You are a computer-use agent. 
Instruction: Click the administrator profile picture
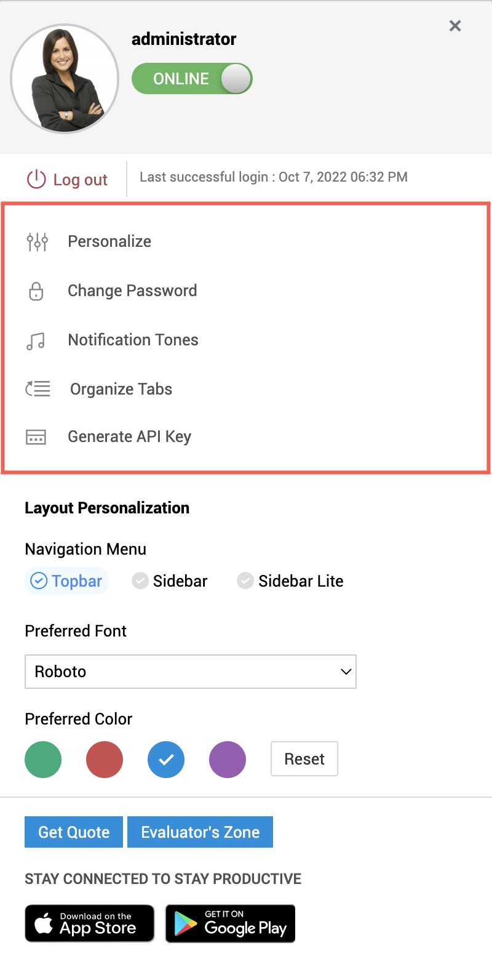pyautogui.click(x=65, y=79)
